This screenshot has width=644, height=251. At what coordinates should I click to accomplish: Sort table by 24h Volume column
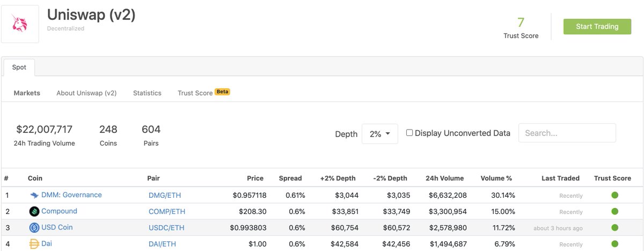point(444,178)
